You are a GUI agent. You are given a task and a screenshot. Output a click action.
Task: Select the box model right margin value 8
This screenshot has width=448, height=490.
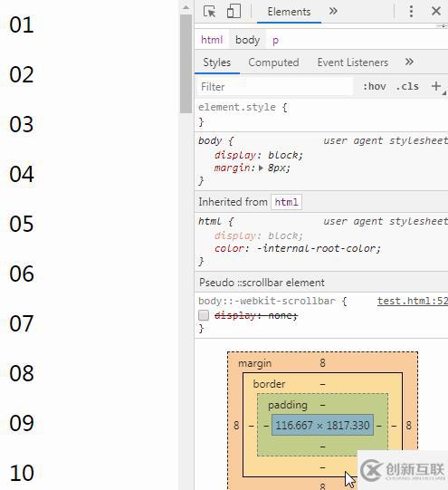[409, 426]
